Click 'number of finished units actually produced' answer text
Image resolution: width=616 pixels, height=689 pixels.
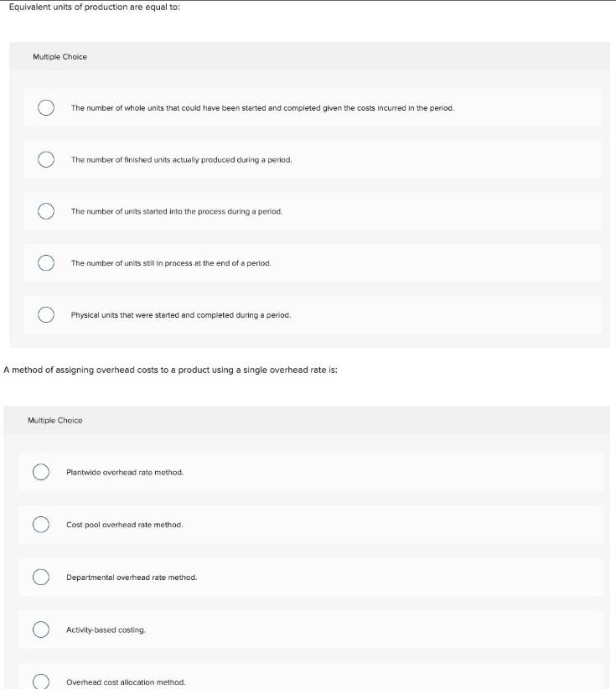[x=181, y=159]
